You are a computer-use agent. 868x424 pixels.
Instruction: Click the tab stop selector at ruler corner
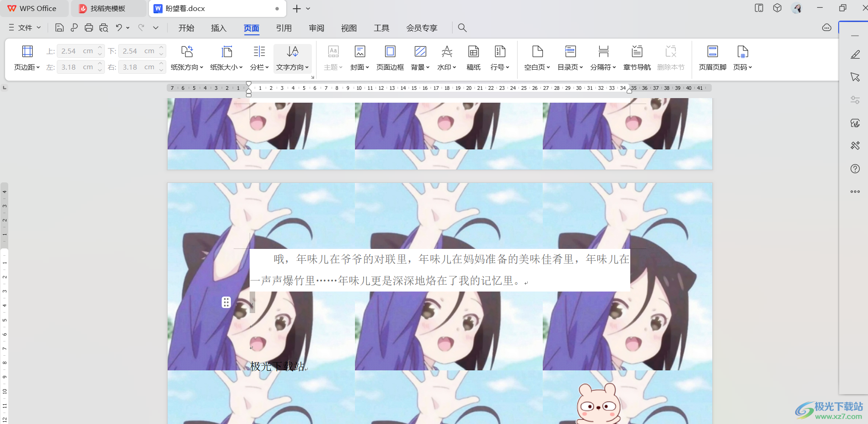pyautogui.click(x=5, y=88)
